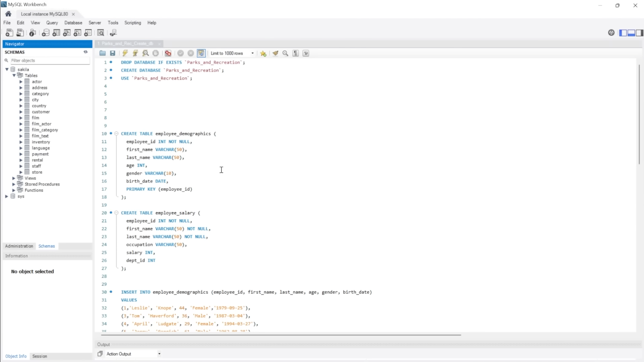Execute the SQL script with lightning bolt
Image resolution: width=644 pixels, height=362 pixels.
coord(125,53)
